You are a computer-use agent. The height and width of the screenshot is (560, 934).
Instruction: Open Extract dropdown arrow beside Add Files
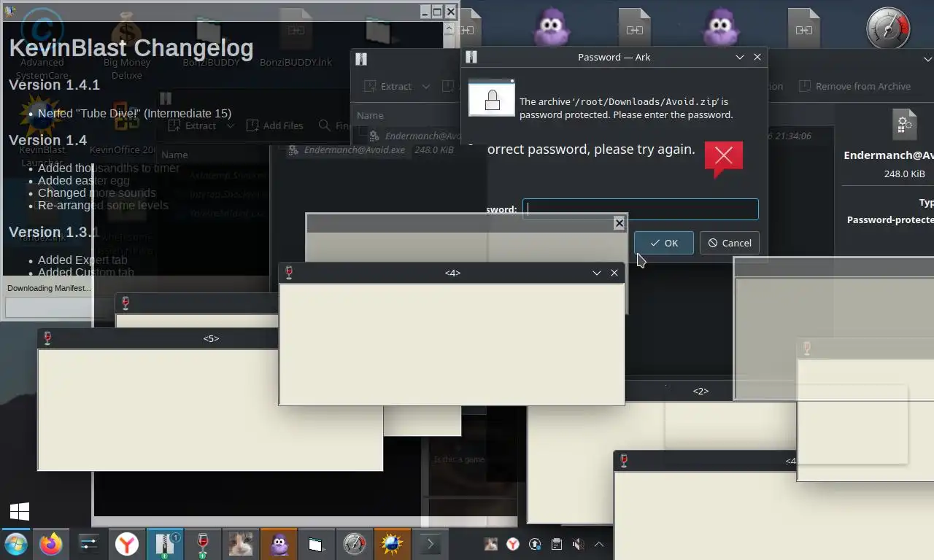click(x=230, y=125)
